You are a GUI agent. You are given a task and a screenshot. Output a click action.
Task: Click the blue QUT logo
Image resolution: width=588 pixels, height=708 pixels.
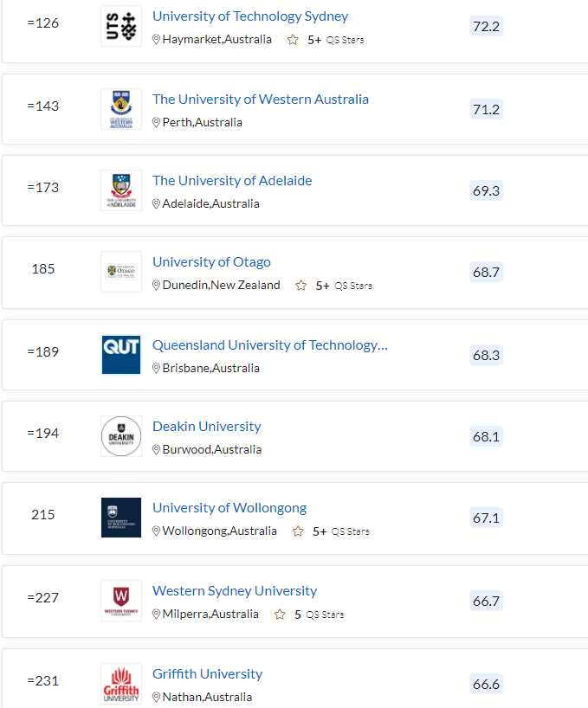[x=121, y=355]
